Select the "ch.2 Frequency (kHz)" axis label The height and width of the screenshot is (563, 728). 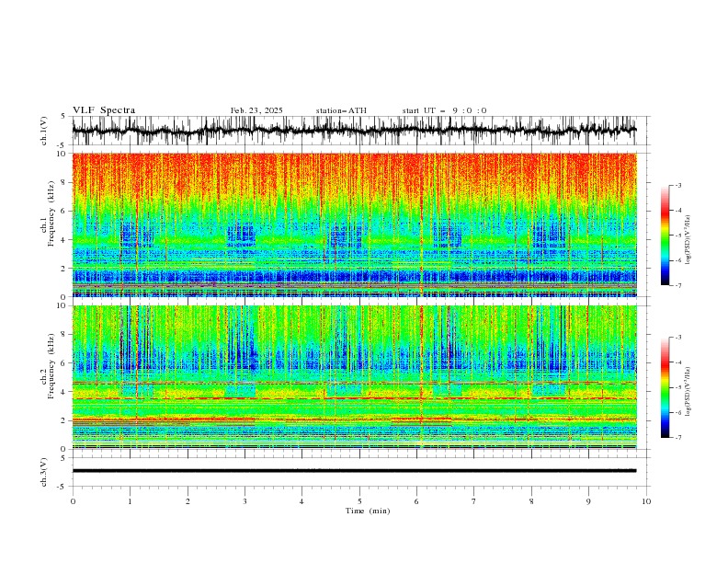click(x=48, y=365)
